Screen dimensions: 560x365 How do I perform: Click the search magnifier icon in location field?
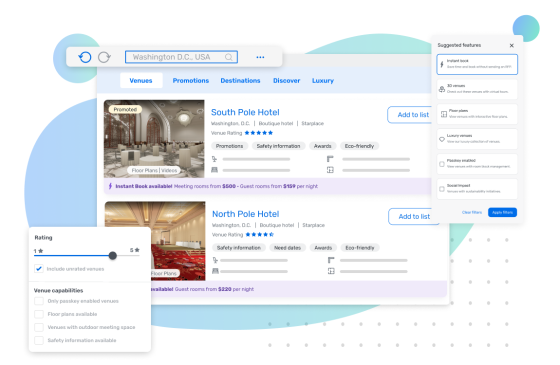pyautogui.click(x=229, y=57)
